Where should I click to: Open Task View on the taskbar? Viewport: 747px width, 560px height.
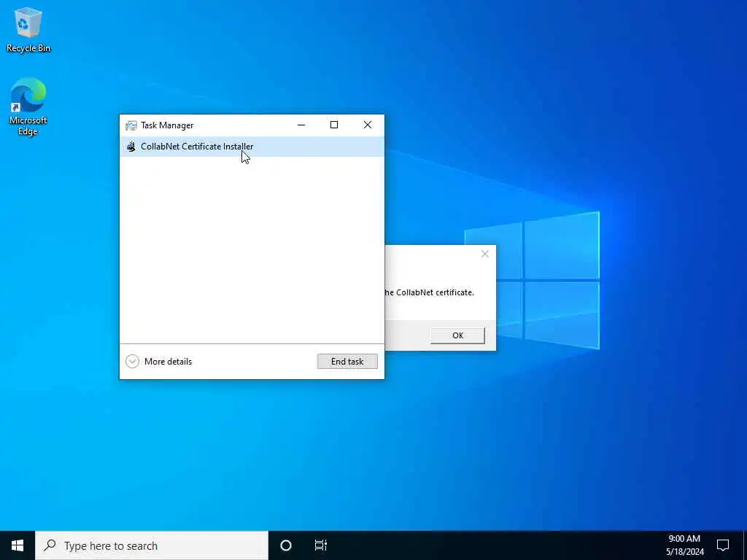[321, 545]
